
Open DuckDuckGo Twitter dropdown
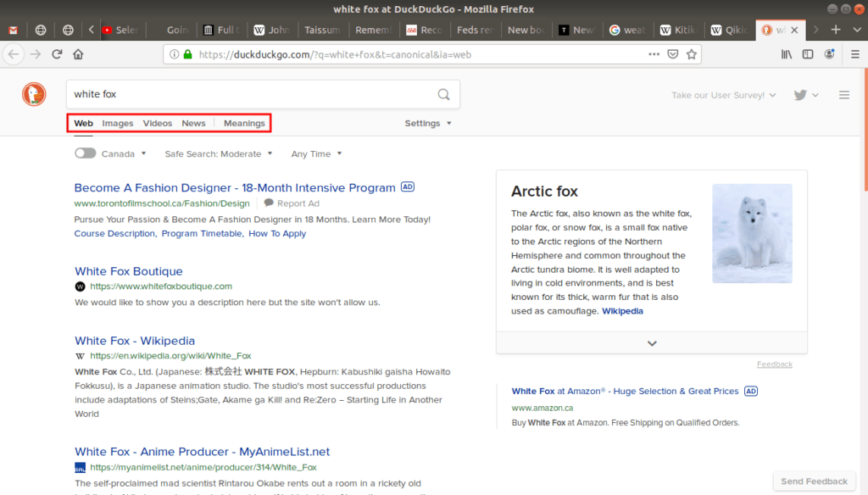[x=805, y=95]
